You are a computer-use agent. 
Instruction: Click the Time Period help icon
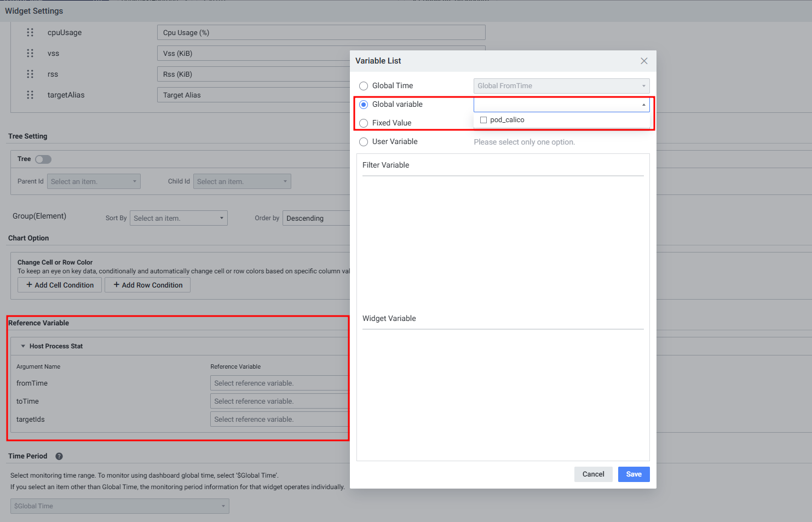click(59, 456)
